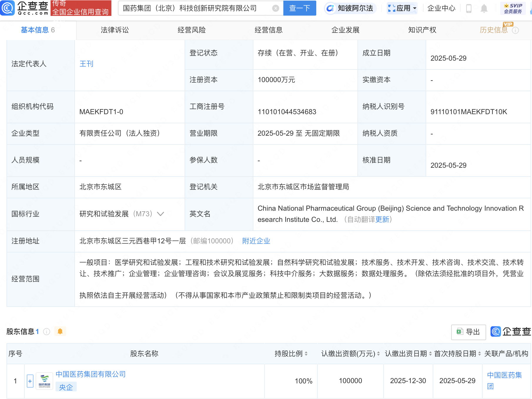Open the 经营信息 tab
Viewport: 532px width, 399px height.
[268, 30]
